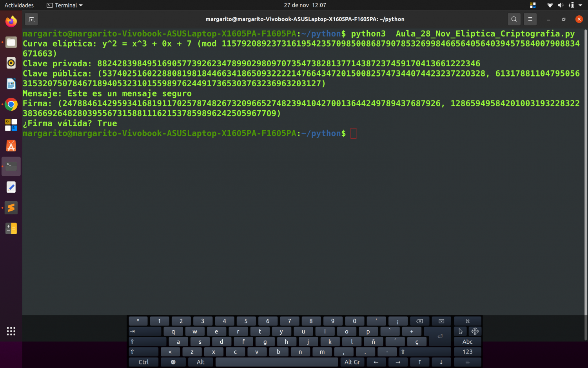This screenshot has width=588, height=368.
Task: Open the text editor dock icon
Action: pyautogui.click(x=11, y=187)
